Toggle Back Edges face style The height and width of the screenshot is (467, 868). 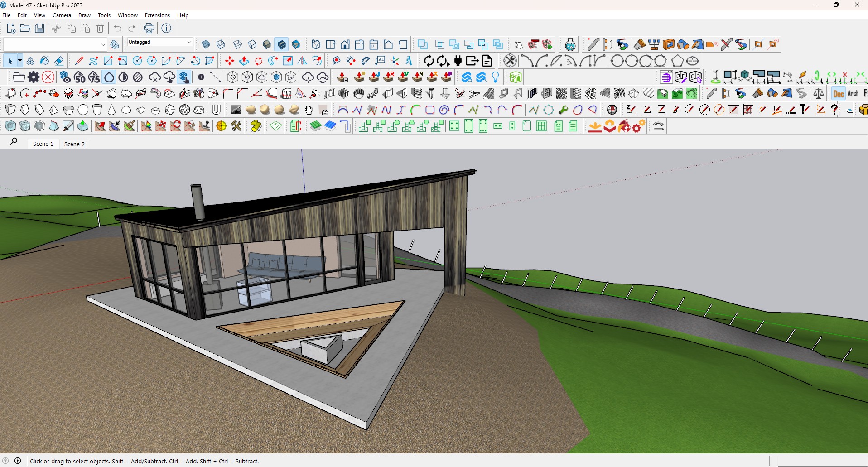click(221, 44)
